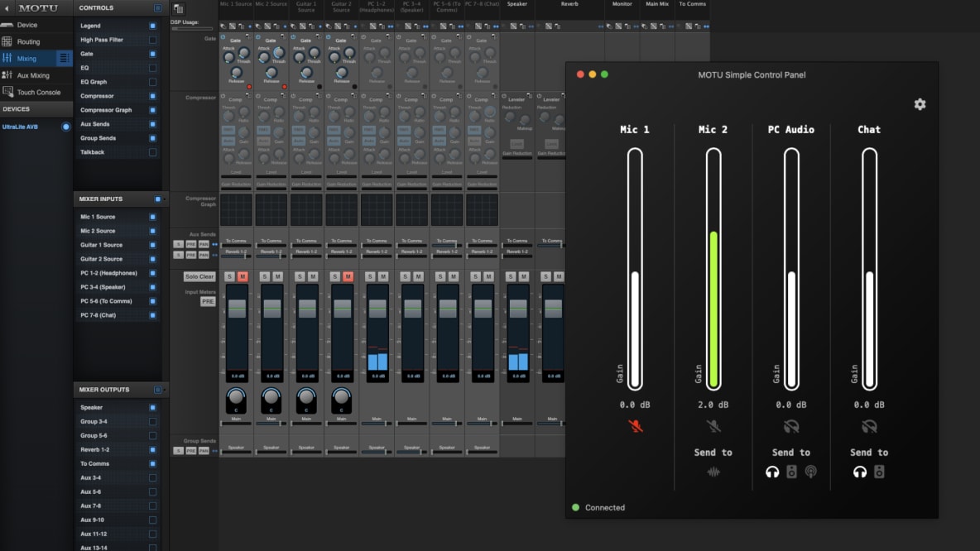Mute Chat channel with its crossed-out icon
The height and width of the screenshot is (551, 980).
pyautogui.click(x=869, y=426)
